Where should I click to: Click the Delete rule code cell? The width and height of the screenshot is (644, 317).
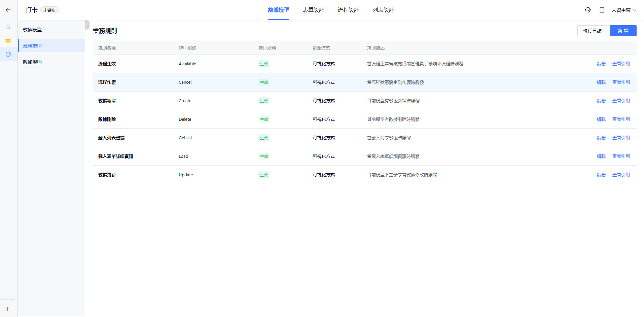pyautogui.click(x=185, y=119)
